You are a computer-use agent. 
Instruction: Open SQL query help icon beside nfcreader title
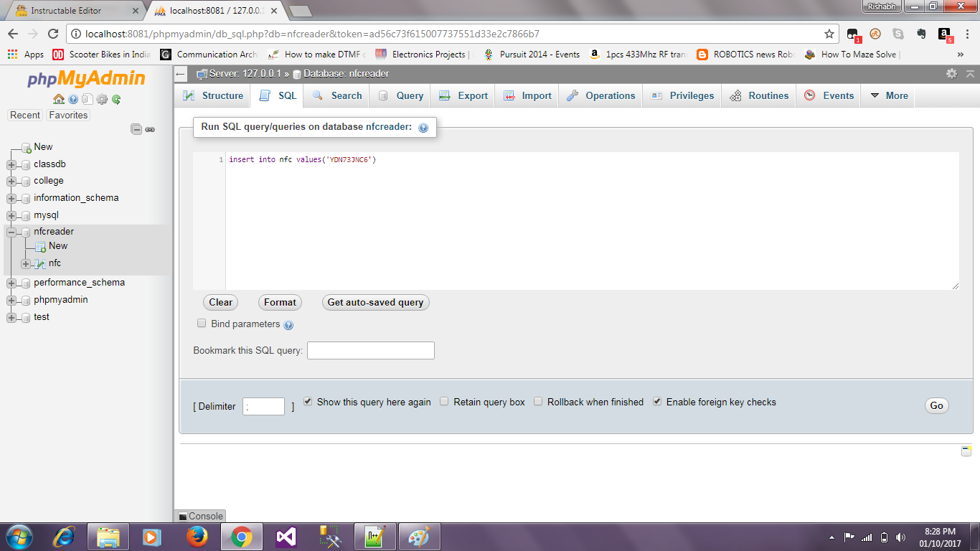click(x=423, y=128)
